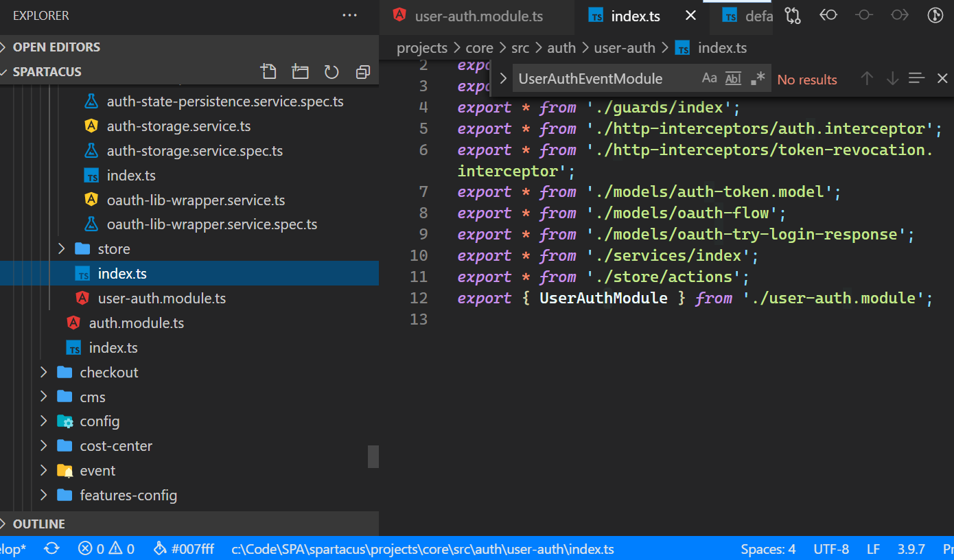Click UTF-8 encoding in status bar
954x560 pixels.
click(831, 549)
